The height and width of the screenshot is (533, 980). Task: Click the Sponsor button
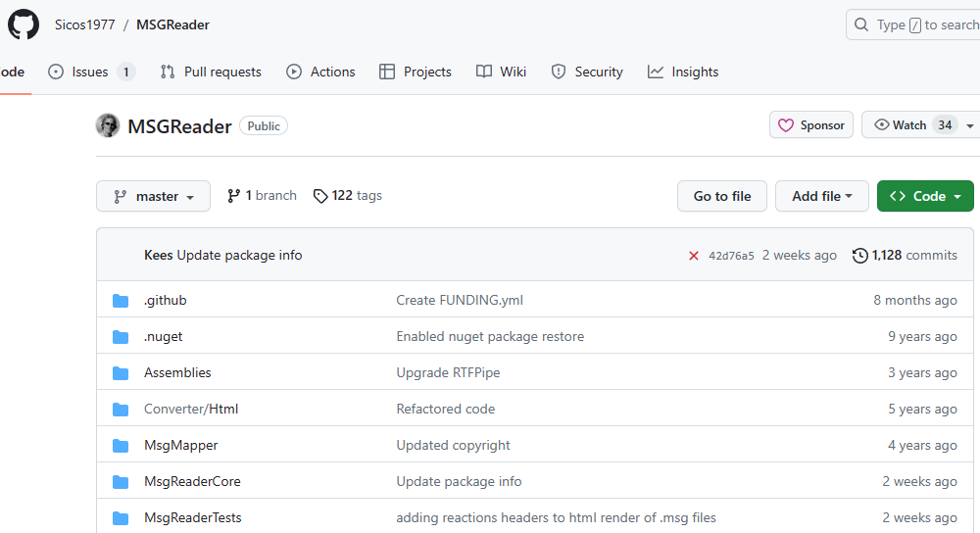[811, 125]
